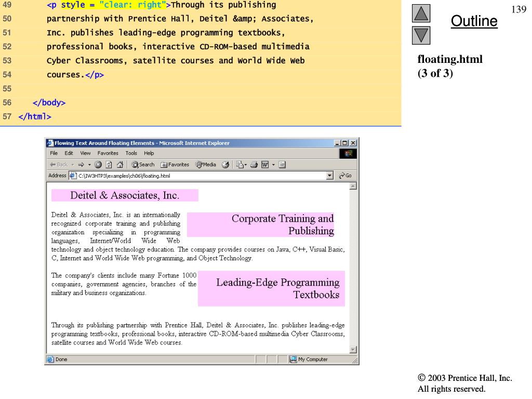This screenshot has height=399, width=532.
Task: Click the Windows logo throbber icon
Action: pyautogui.click(x=348, y=153)
